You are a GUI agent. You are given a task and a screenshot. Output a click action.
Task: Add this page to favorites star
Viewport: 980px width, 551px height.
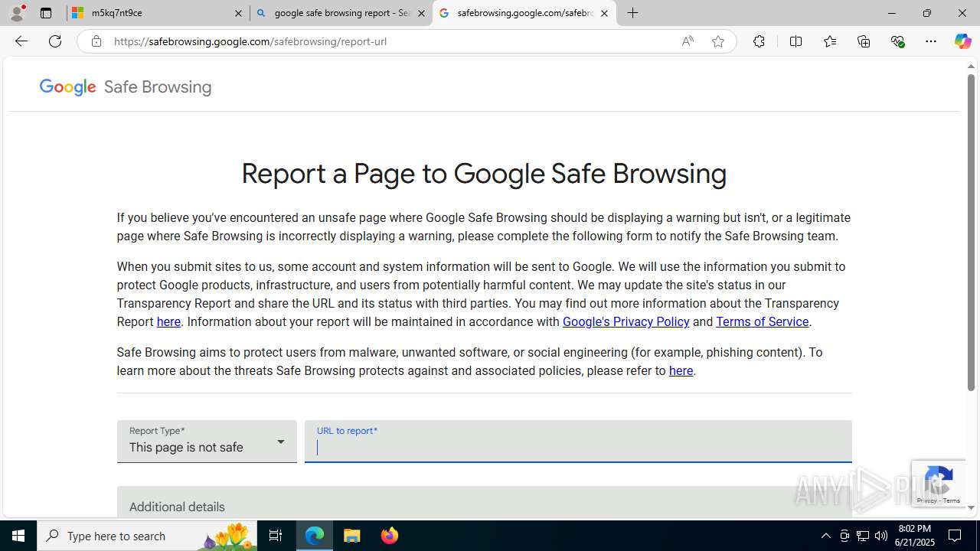(718, 41)
